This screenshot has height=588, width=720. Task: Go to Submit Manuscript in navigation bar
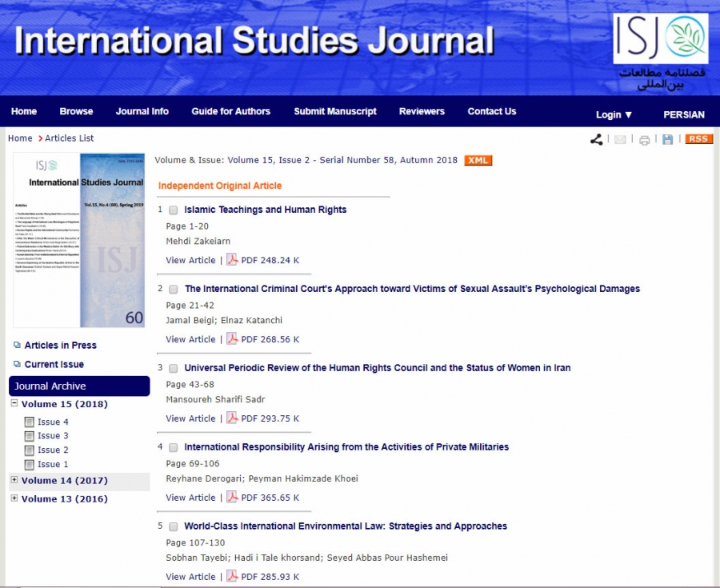(x=334, y=111)
